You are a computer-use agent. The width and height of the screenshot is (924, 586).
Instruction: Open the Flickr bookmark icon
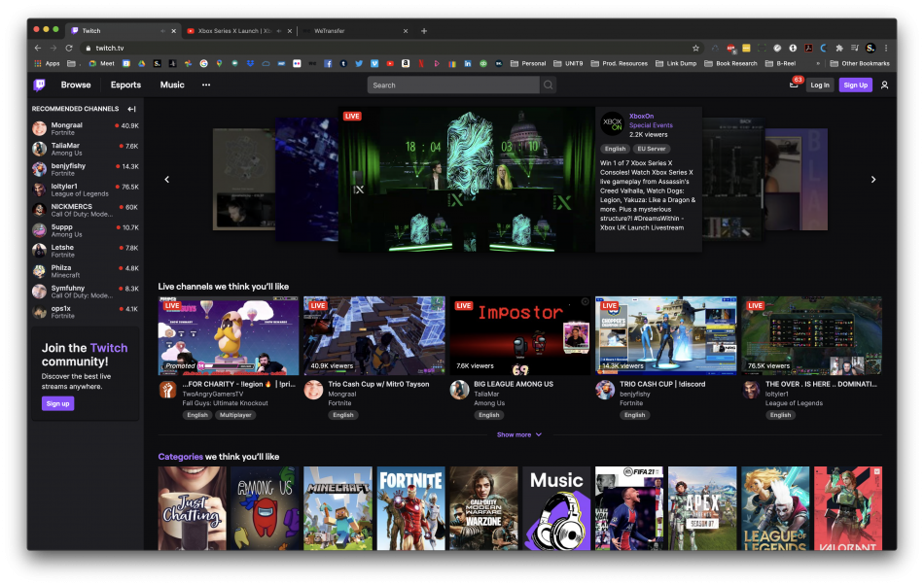(x=297, y=63)
